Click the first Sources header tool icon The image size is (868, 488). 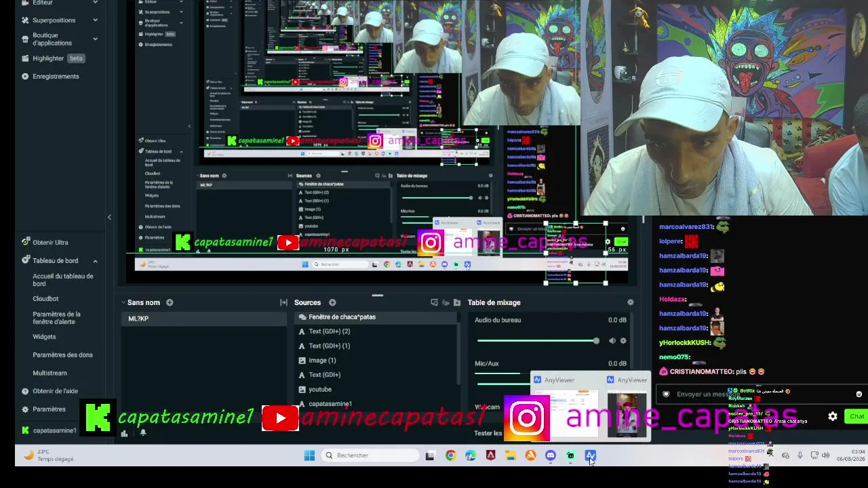click(435, 303)
